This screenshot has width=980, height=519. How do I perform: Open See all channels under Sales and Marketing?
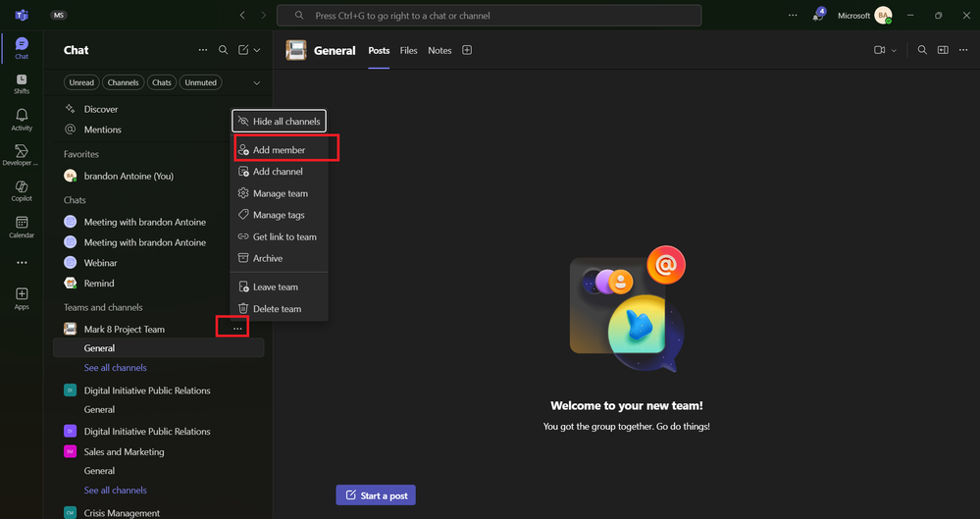pyautogui.click(x=116, y=491)
